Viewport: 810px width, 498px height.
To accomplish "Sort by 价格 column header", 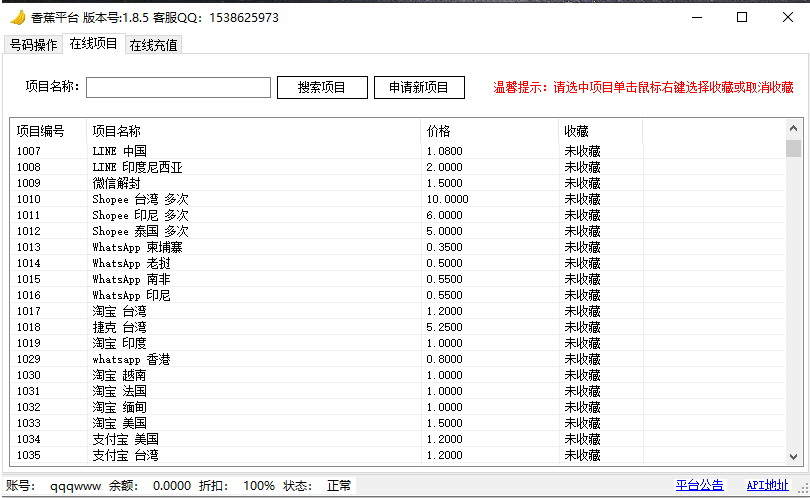I will (x=490, y=131).
